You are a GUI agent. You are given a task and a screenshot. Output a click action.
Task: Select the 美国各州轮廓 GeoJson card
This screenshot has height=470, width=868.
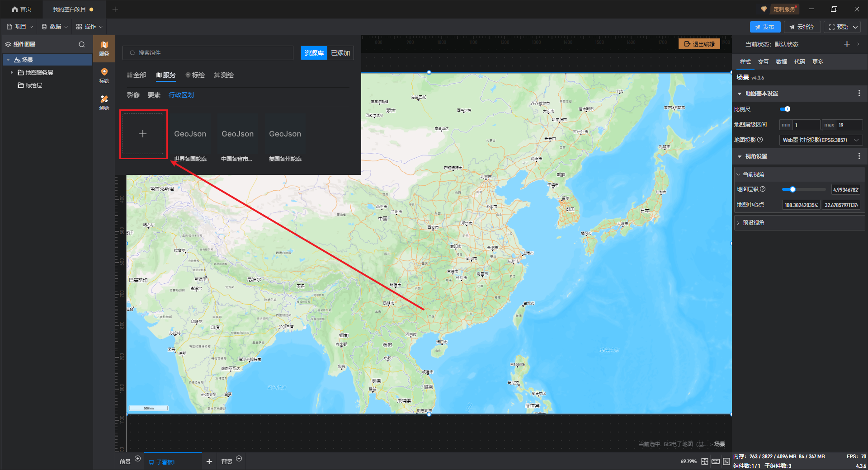pos(285,138)
